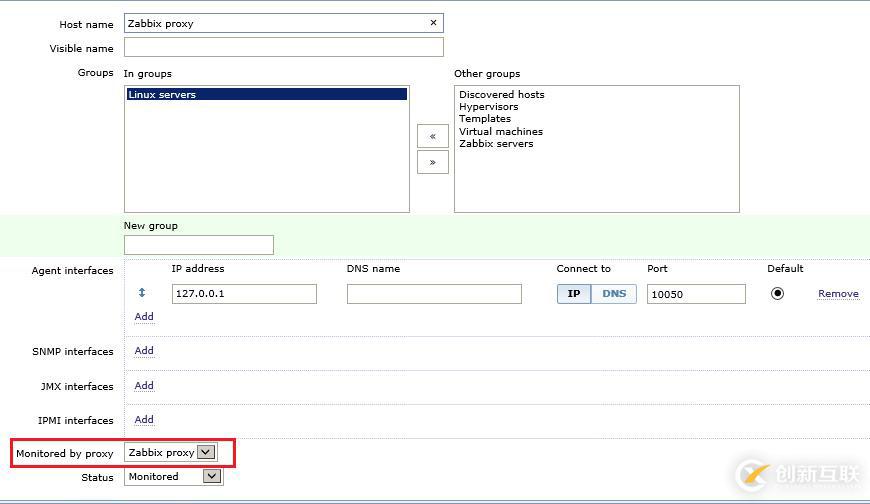Add an IPMI interface
This screenshot has width=870, height=504.
click(x=144, y=420)
